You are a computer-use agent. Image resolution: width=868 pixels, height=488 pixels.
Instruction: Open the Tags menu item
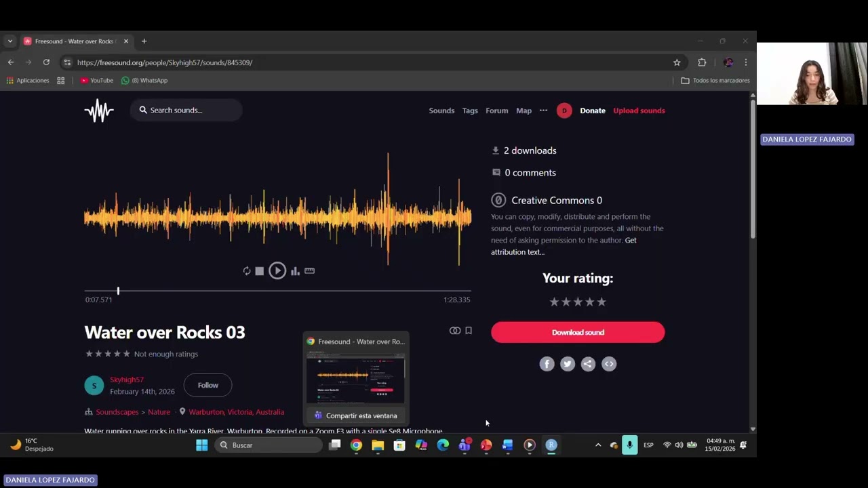(470, 110)
